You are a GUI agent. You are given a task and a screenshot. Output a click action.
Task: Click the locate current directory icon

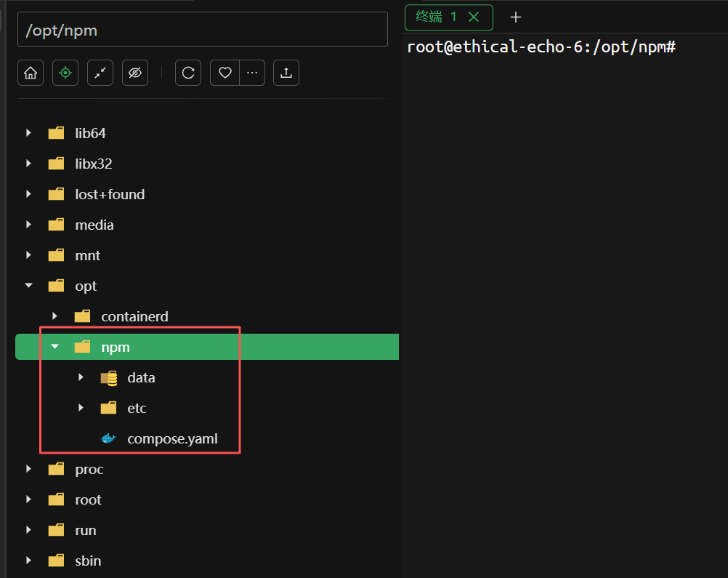[65, 73]
